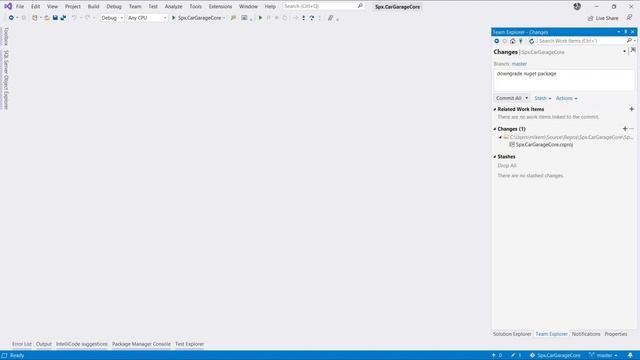Click the Undo toolbar icon
Image resolution: width=640 pixels, height=360 pixels.
pos(74,18)
